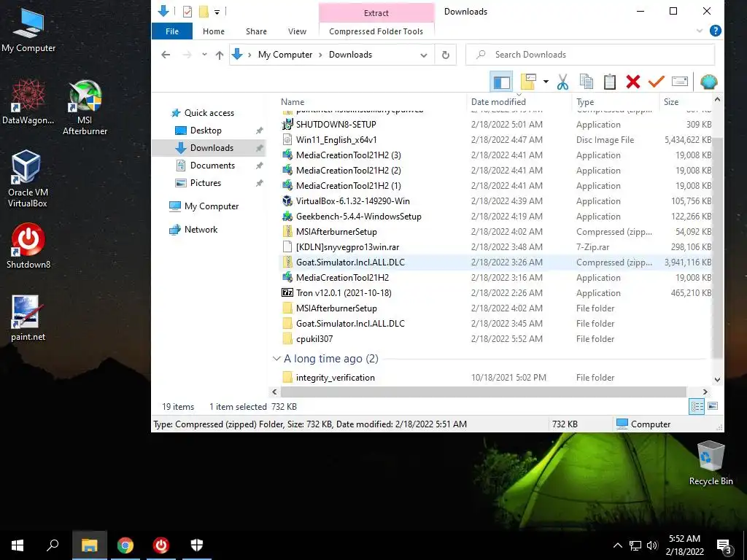This screenshot has height=560, width=747.
Task: Switch to Large icons view in status bar
Action: (x=713, y=407)
